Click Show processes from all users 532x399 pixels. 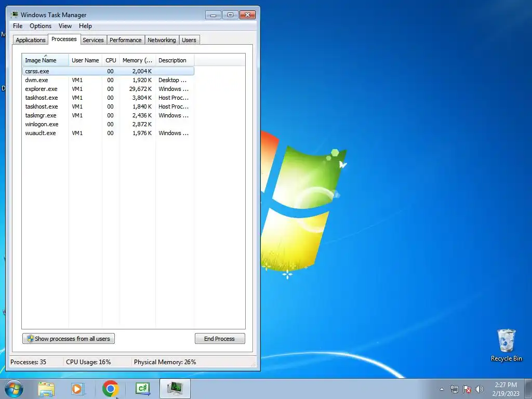(69, 339)
